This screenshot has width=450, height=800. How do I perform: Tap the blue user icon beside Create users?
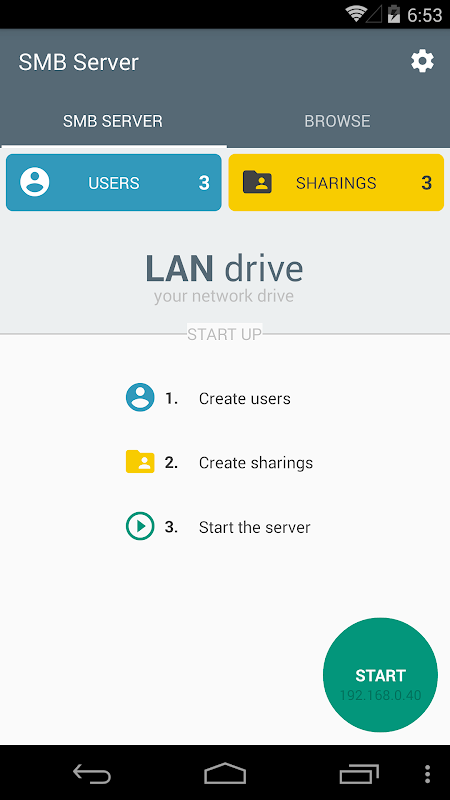click(x=140, y=397)
